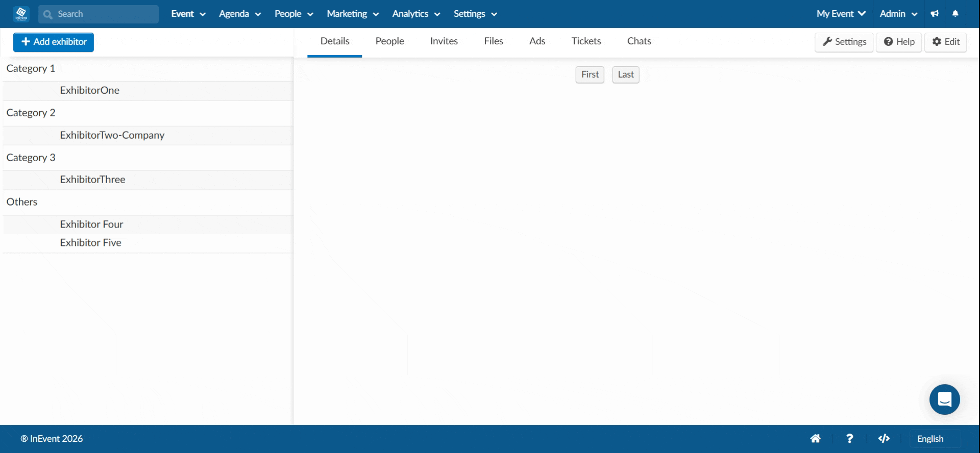Expand the Marketing menu
This screenshot has height=453, width=980.
[353, 14]
